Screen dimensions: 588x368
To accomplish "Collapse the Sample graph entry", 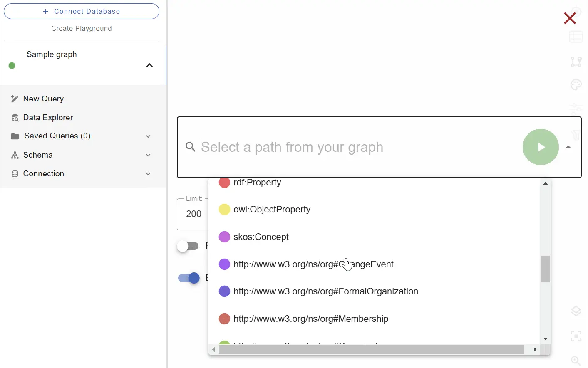I will (x=149, y=65).
